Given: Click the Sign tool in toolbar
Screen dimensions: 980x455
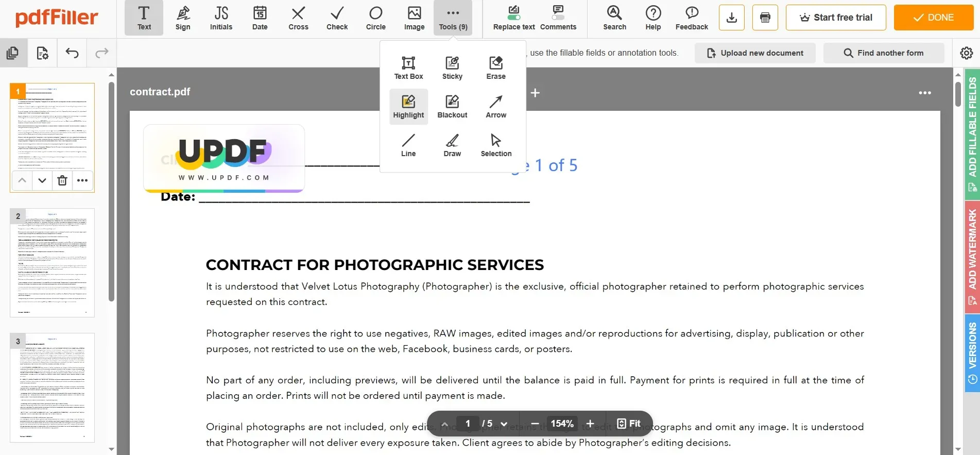Looking at the screenshot, I should click(x=183, y=18).
